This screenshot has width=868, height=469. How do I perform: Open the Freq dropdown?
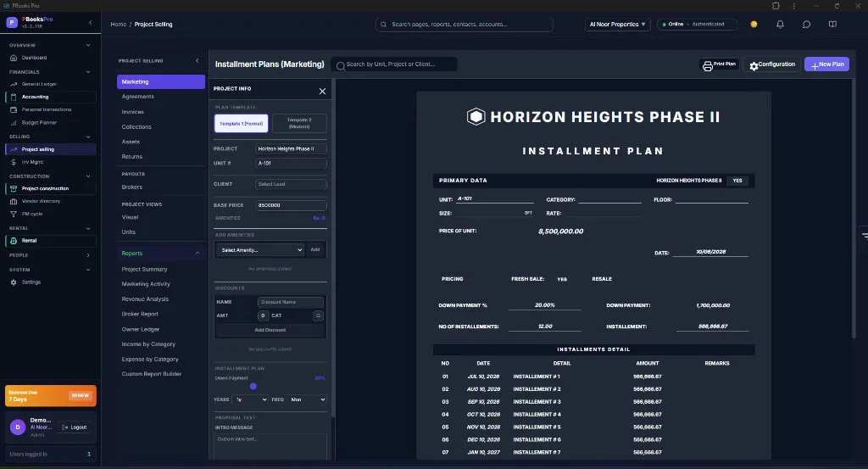click(x=307, y=399)
